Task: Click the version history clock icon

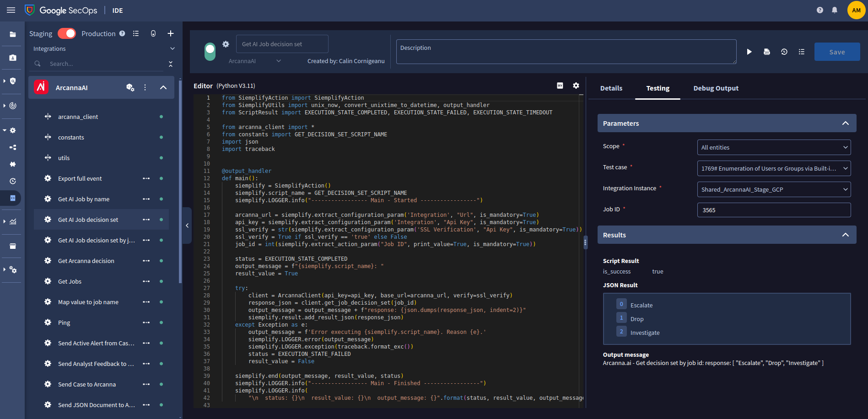Action: [x=784, y=52]
